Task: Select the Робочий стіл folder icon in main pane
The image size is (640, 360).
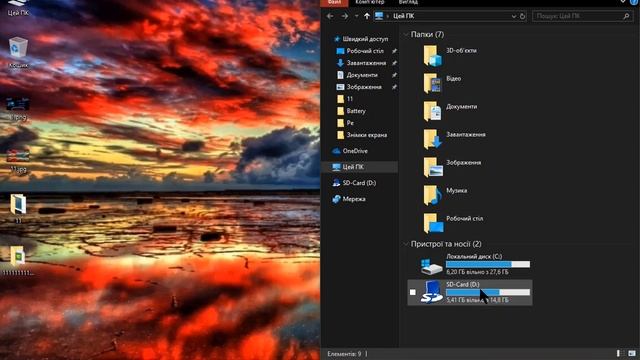Action: 433,224
